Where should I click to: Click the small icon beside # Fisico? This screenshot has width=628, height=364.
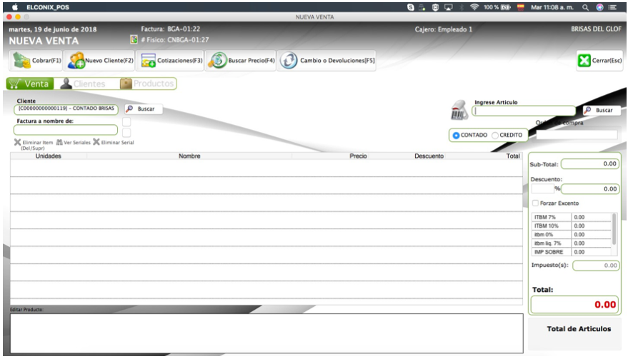(x=134, y=39)
